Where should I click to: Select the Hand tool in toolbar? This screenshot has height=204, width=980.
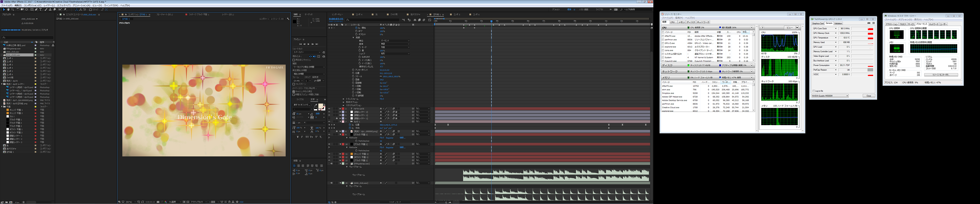[8, 9]
